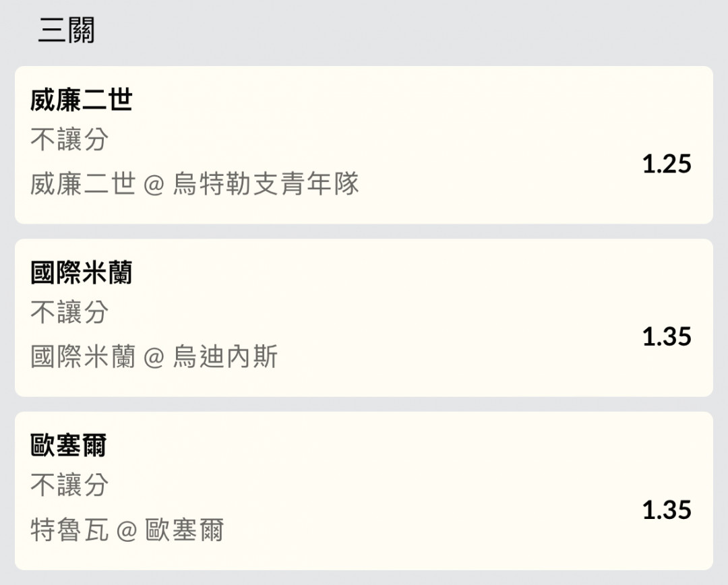This screenshot has width=728, height=585.
Task: Open the 國際米蘭 selection card
Action: coord(364,317)
